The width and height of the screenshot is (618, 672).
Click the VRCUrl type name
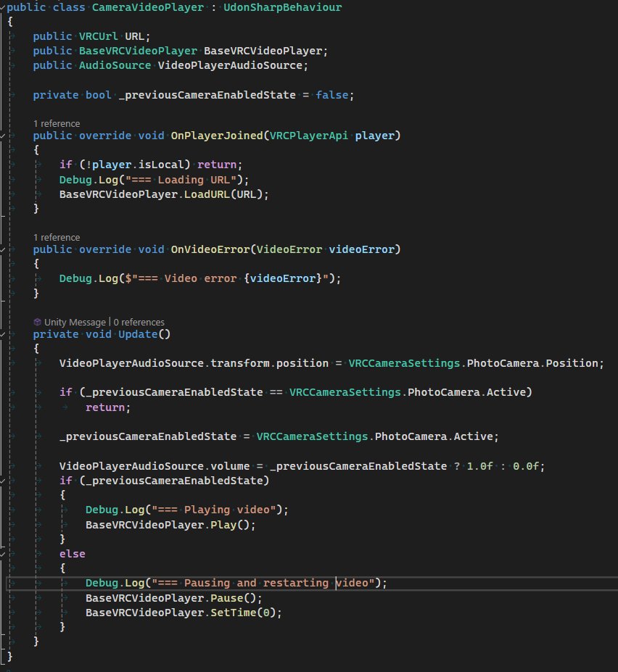coord(98,36)
